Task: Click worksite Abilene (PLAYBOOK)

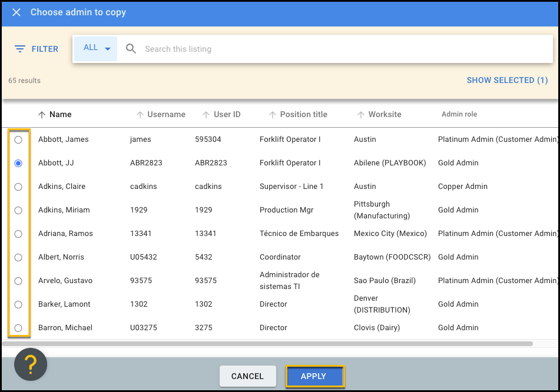Action: (390, 163)
